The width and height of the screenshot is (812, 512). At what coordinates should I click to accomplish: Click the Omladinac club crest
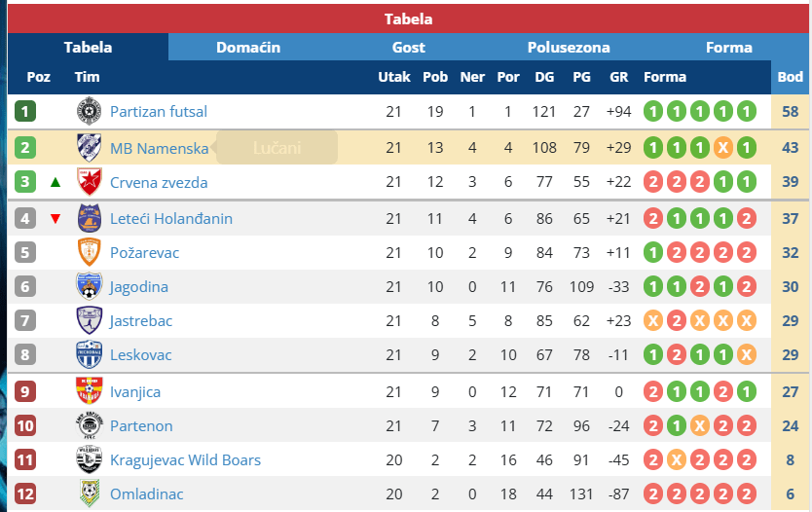89,494
